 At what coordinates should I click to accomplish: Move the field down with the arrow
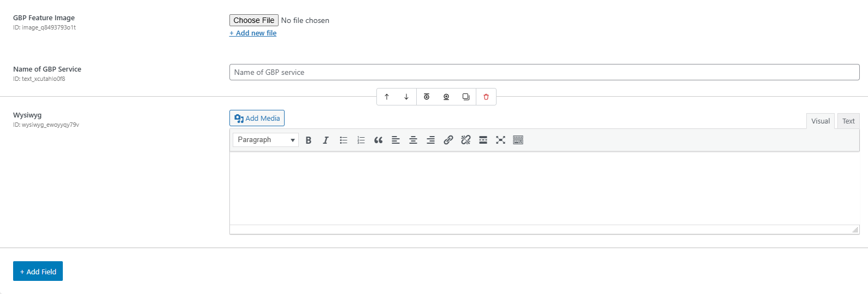click(406, 97)
